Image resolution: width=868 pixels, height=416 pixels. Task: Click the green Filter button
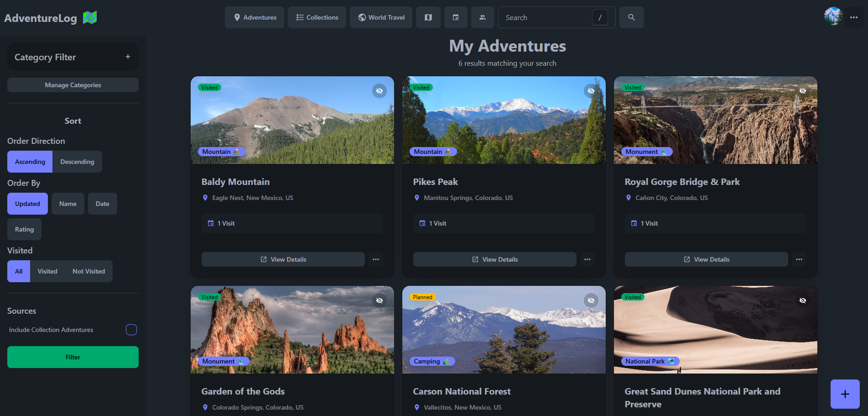73,357
